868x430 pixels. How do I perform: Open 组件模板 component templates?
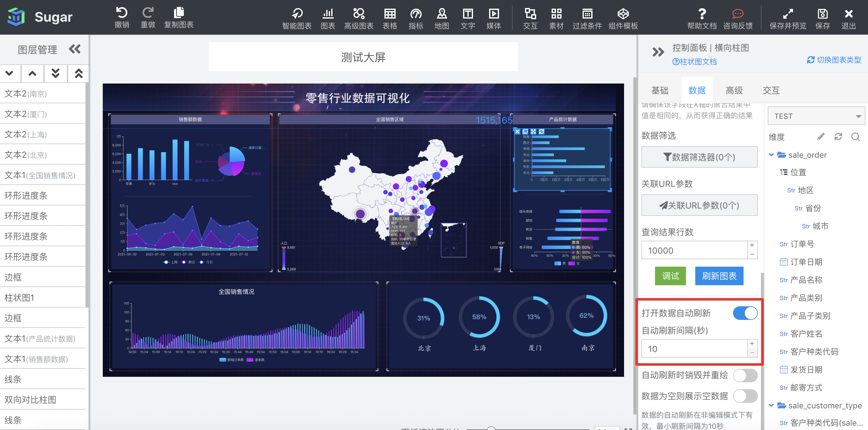[623, 19]
